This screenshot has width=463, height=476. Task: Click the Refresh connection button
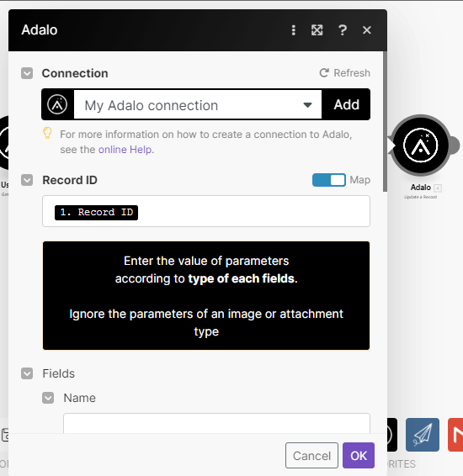click(x=345, y=73)
